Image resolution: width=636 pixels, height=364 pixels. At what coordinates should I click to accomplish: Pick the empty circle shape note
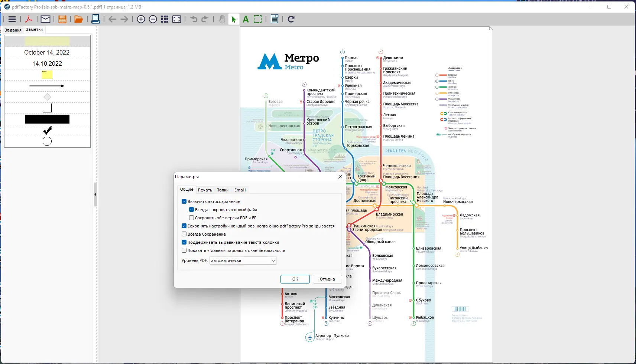[x=47, y=141]
